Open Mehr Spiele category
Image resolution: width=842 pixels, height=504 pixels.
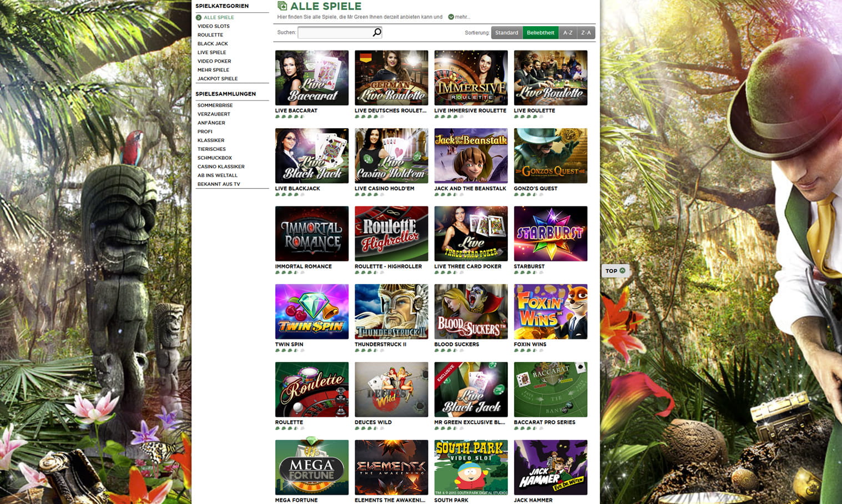[213, 70]
